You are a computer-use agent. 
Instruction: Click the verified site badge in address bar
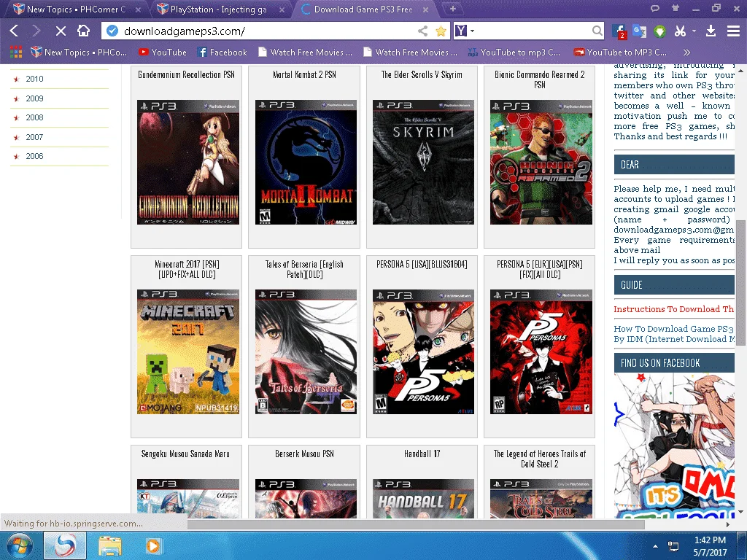pyautogui.click(x=112, y=31)
